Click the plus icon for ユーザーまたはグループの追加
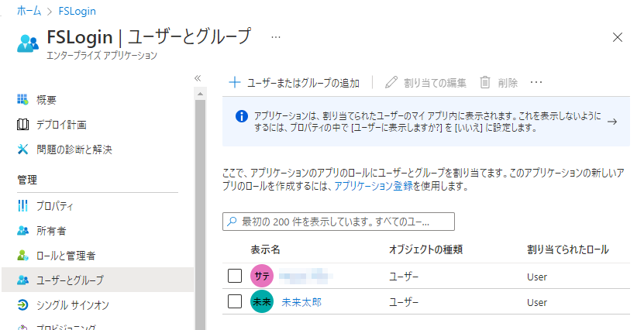Viewport: 644px width, 330px height. point(235,82)
